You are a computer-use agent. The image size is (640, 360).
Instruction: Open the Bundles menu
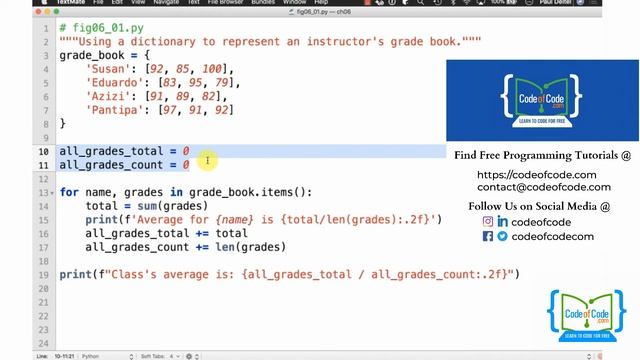click(x=263, y=2)
